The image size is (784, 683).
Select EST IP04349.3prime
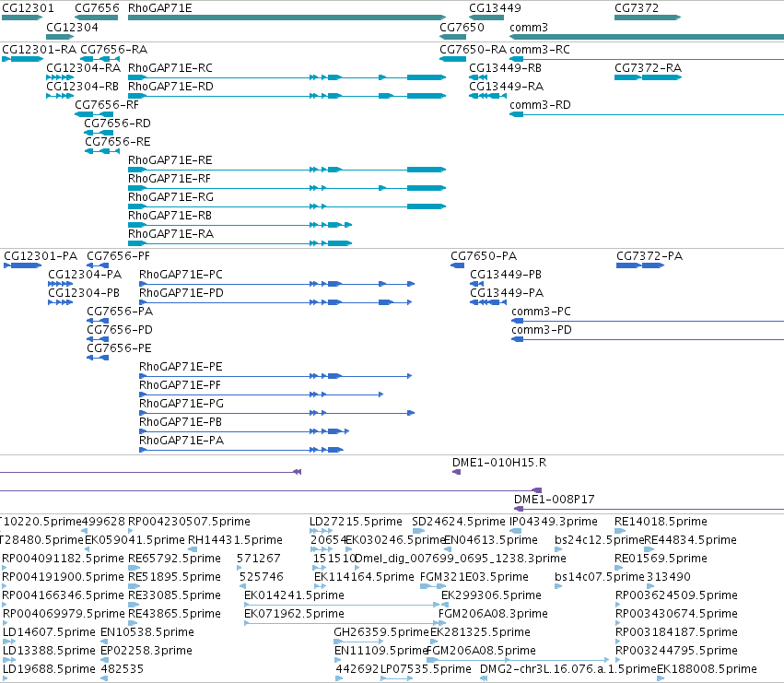tap(516, 530)
